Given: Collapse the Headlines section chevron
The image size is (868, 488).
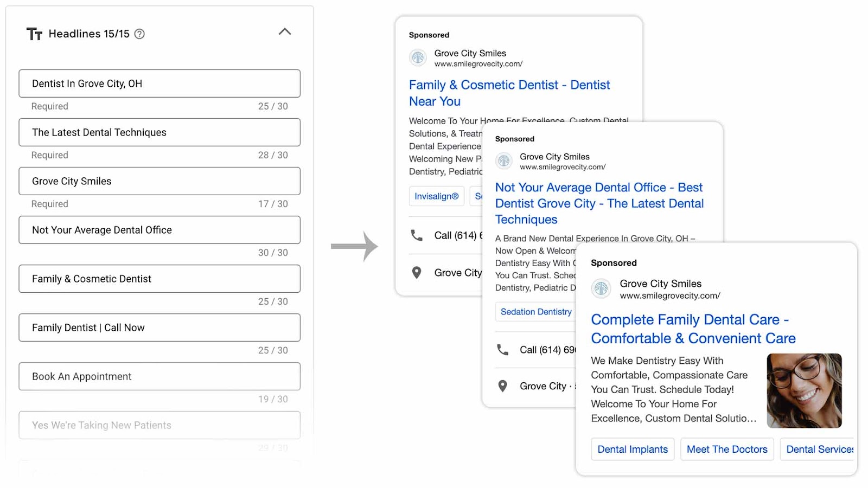Looking at the screenshot, I should pos(285,32).
